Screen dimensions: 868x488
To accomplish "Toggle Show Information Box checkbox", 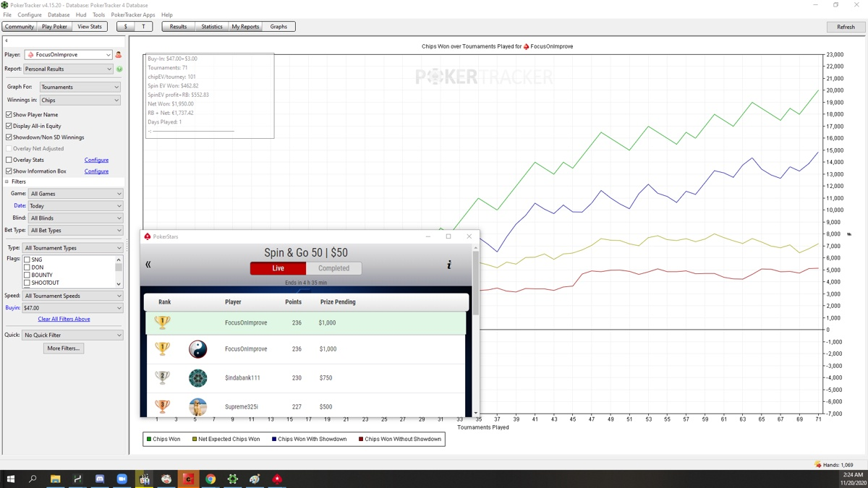I will click(9, 171).
